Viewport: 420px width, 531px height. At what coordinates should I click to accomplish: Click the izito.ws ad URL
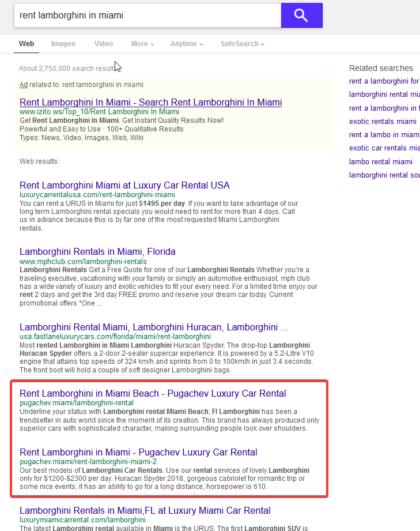click(99, 112)
